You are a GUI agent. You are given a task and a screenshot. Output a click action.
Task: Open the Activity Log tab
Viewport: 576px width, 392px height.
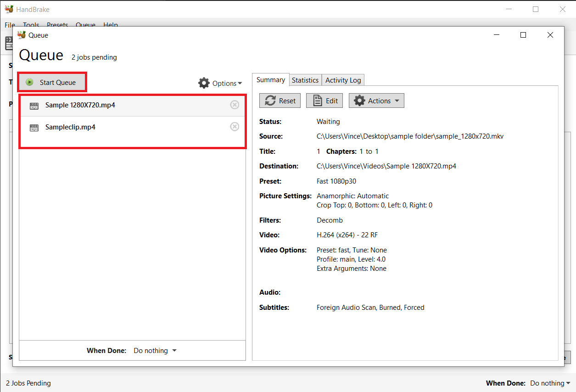pyautogui.click(x=342, y=80)
